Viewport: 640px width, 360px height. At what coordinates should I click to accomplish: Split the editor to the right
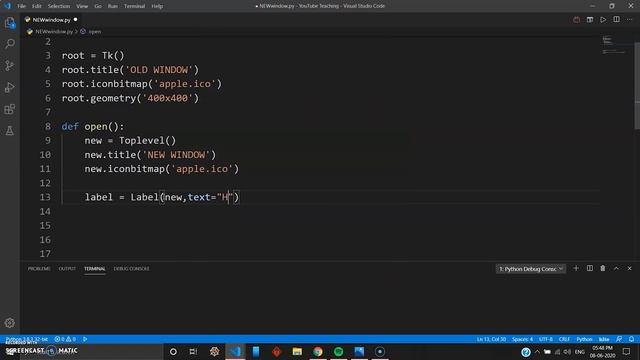616,20
